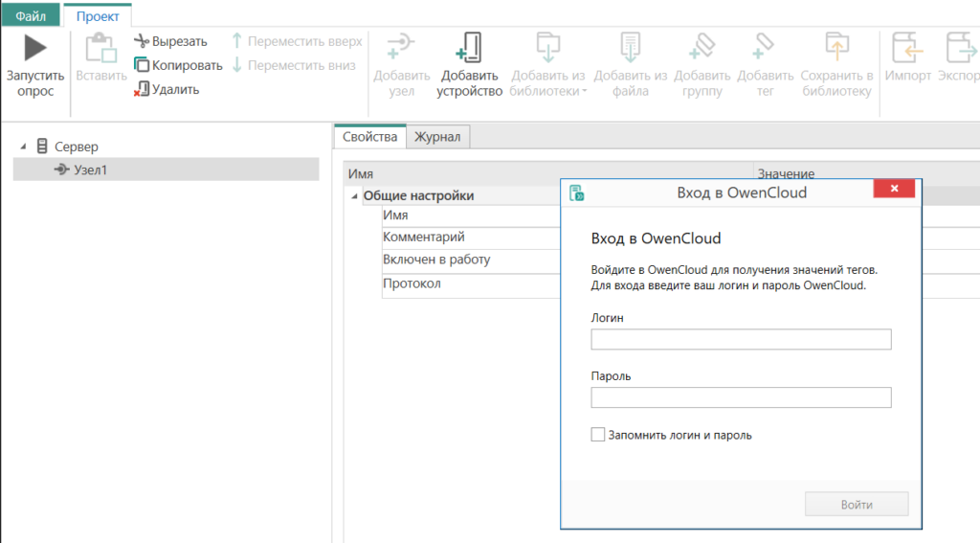Focus the Пароль input field

tap(741, 397)
